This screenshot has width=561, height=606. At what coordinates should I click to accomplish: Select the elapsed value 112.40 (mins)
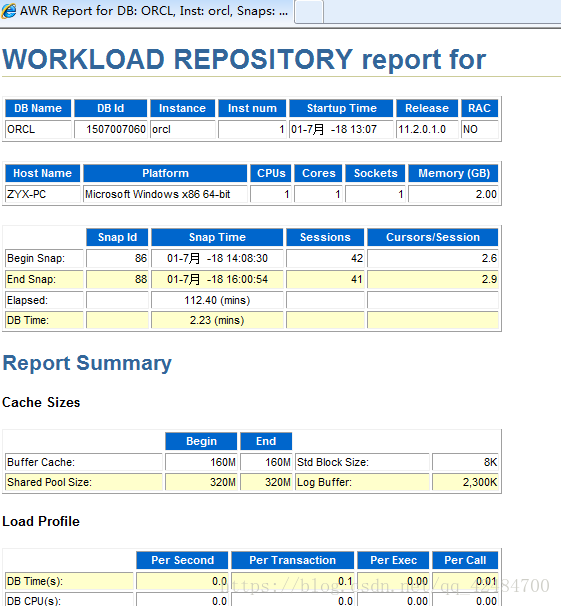(217, 300)
